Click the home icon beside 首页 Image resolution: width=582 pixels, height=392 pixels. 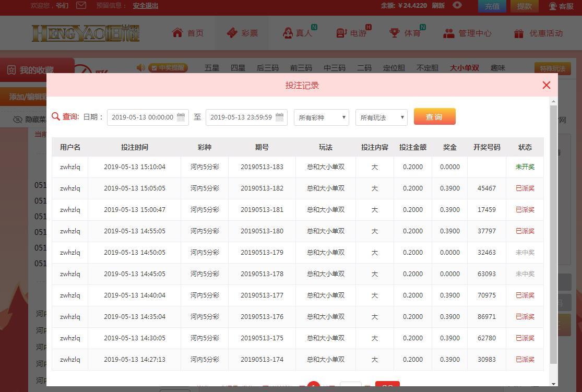click(177, 33)
